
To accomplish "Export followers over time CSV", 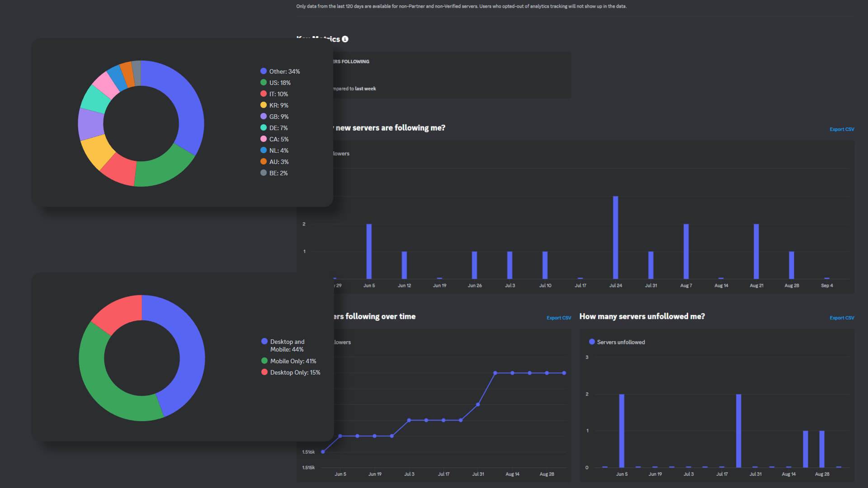I will tap(559, 318).
